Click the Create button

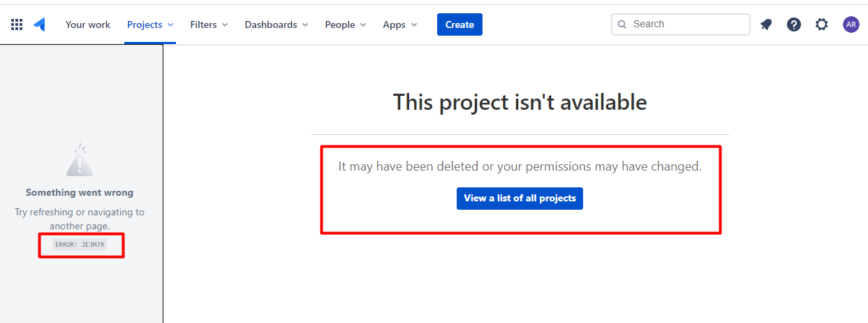pos(459,24)
